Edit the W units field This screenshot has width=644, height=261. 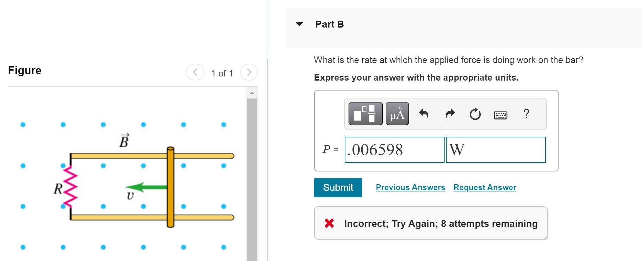coord(496,150)
